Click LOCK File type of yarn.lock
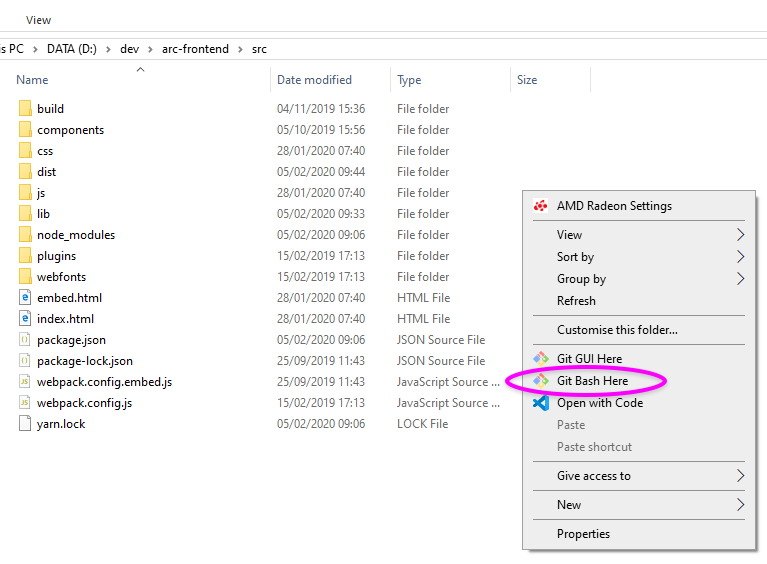The image size is (767, 564). pos(423,424)
